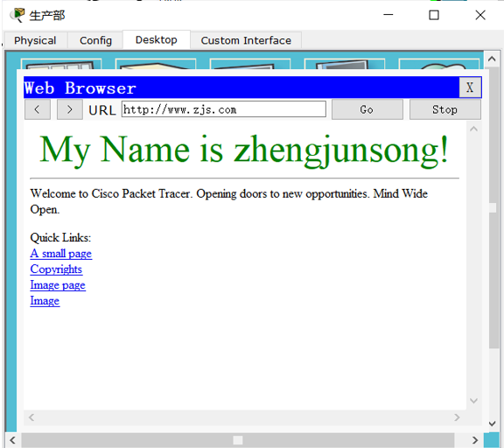Open the Copyrights link

tap(56, 269)
